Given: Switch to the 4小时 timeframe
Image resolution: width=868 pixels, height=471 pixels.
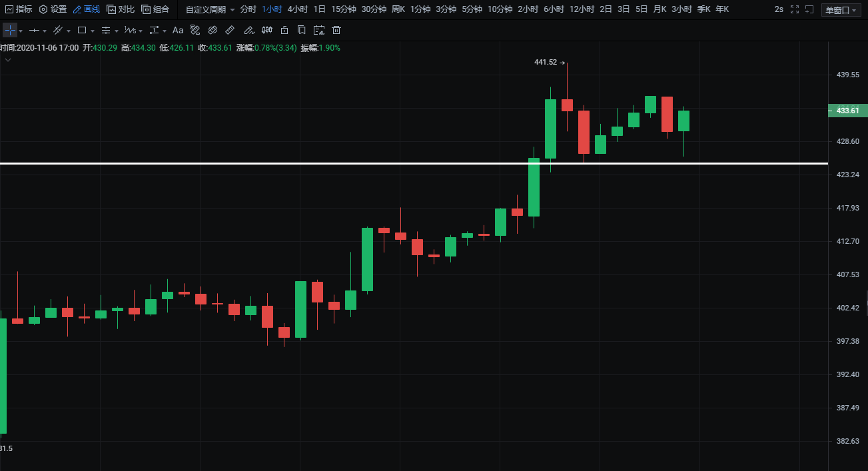Looking at the screenshot, I should [x=298, y=9].
